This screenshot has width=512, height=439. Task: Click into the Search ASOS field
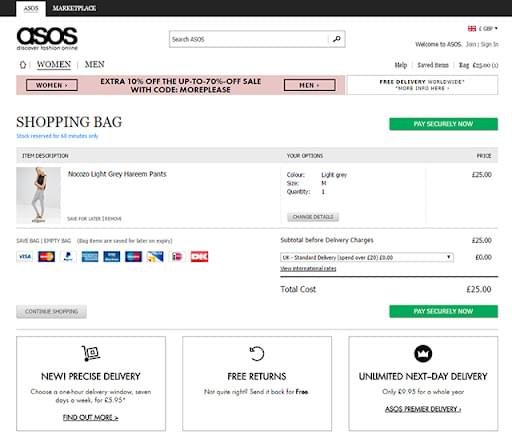249,39
